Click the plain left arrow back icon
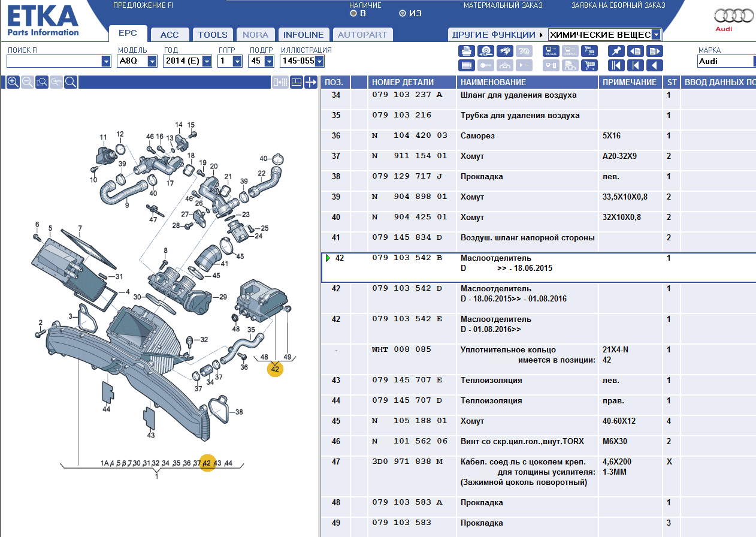This screenshot has height=537, width=756. [x=655, y=65]
